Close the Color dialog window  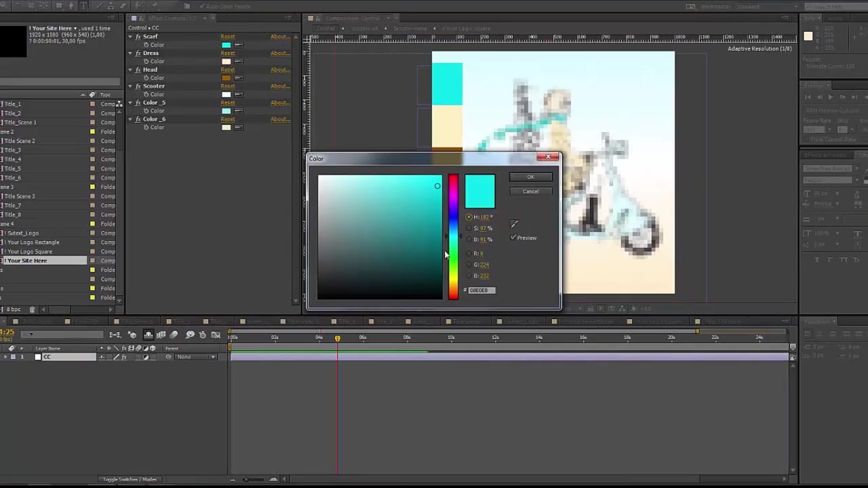(548, 157)
